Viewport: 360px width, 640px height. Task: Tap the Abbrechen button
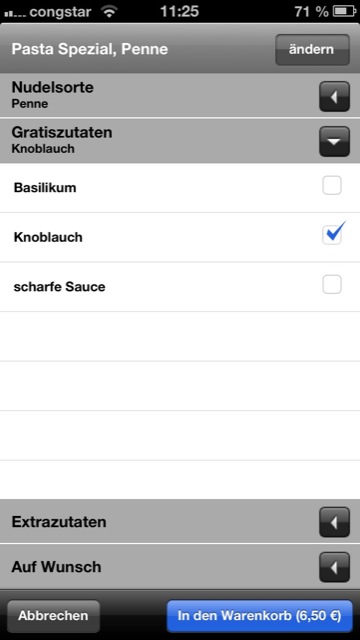tap(53, 616)
